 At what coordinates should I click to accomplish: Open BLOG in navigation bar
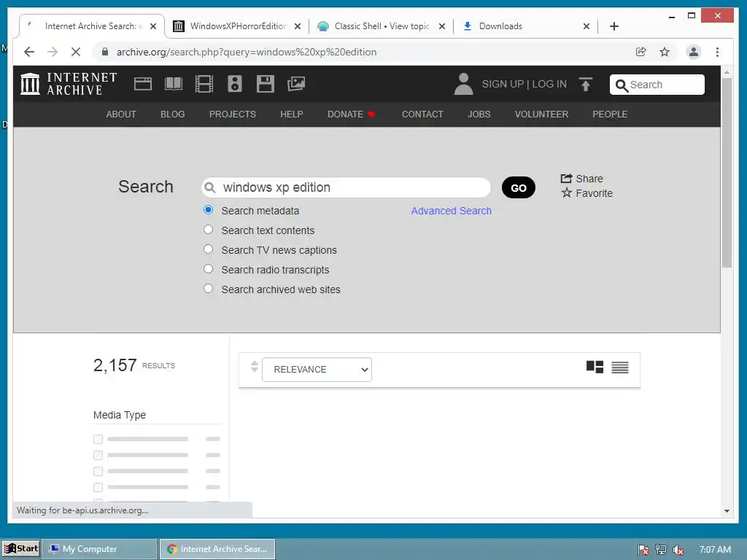(172, 114)
